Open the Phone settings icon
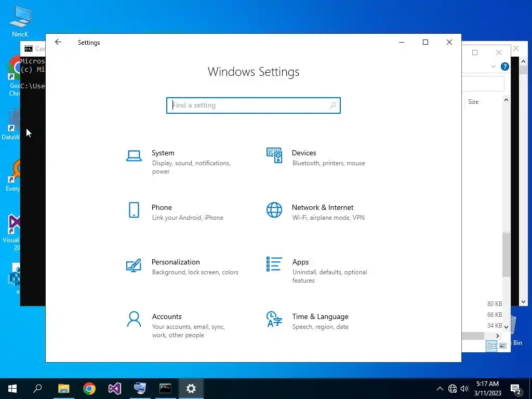The height and width of the screenshot is (399, 532). point(134,210)
